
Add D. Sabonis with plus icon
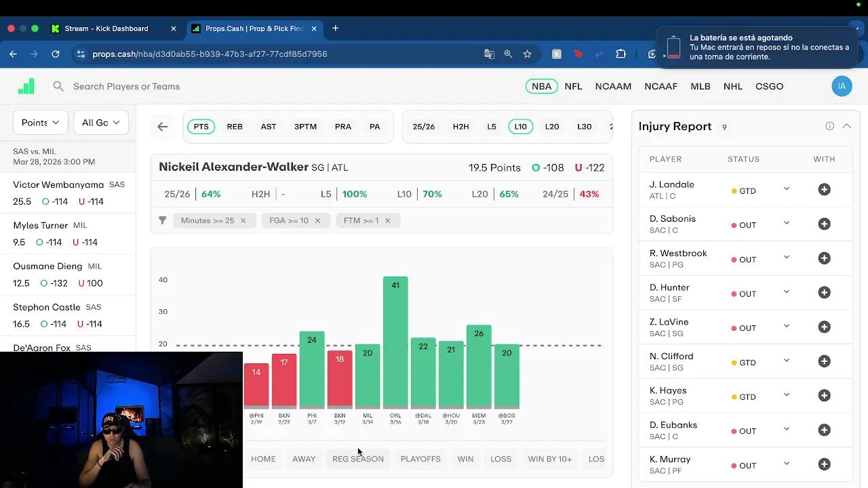click(x=824, y=224)
